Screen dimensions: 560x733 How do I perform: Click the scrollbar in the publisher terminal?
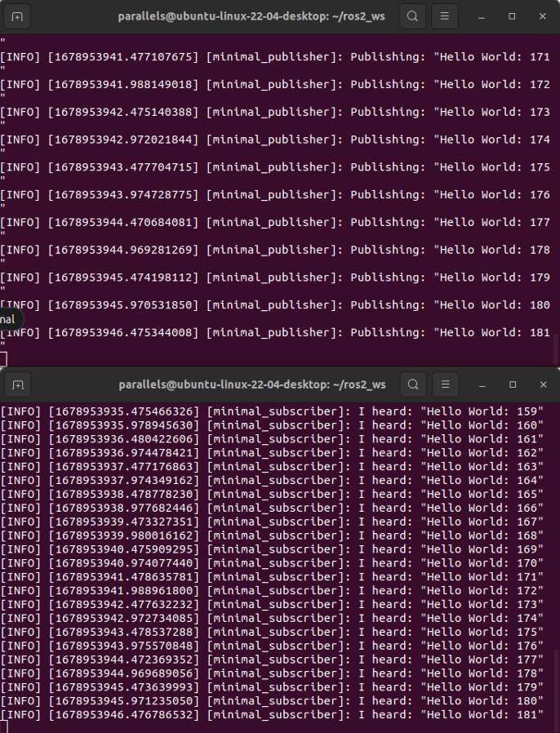[x=557, y=349]
